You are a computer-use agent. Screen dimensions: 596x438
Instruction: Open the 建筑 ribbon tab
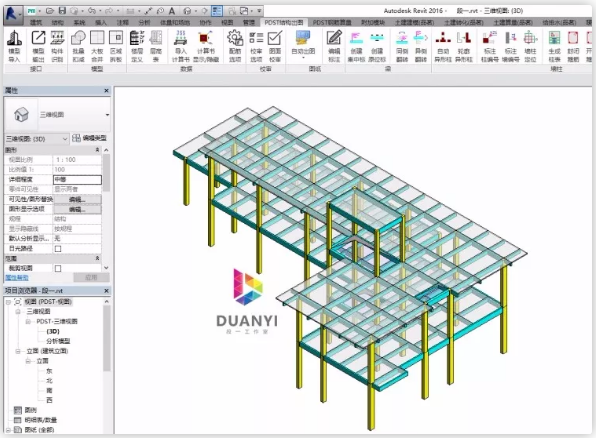click(36, 23)
